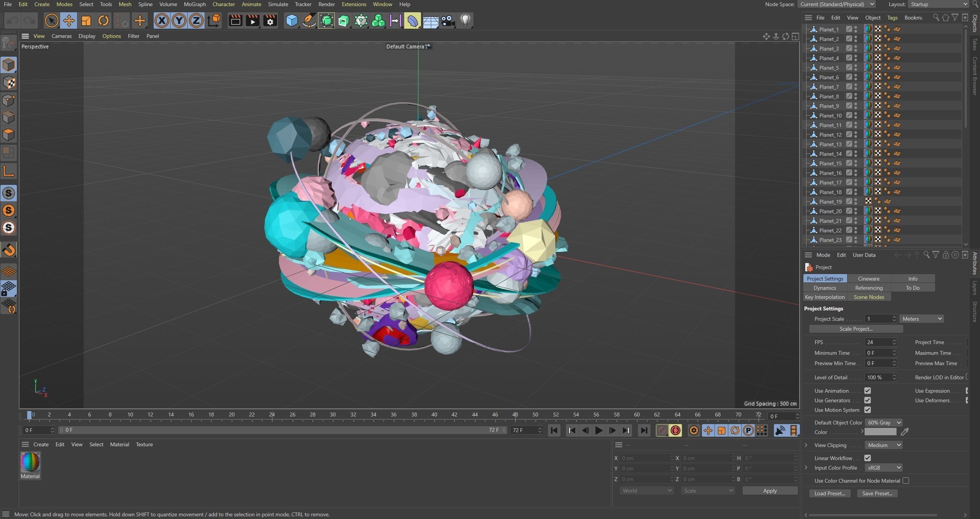Uncheck the Use Animation checkbox
The height and width of the screenshot is (519, 980).
(x=867, y=391)
